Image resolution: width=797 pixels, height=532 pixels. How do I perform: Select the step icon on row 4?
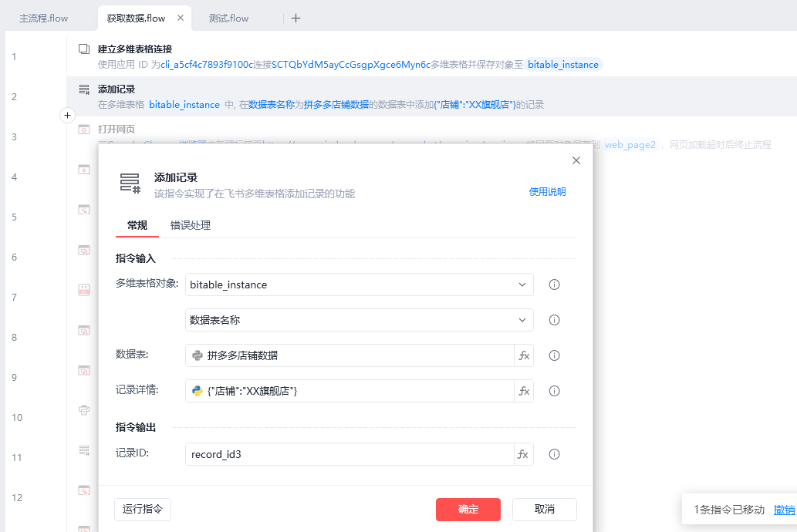pyautogui.click(x=84, y=170)
